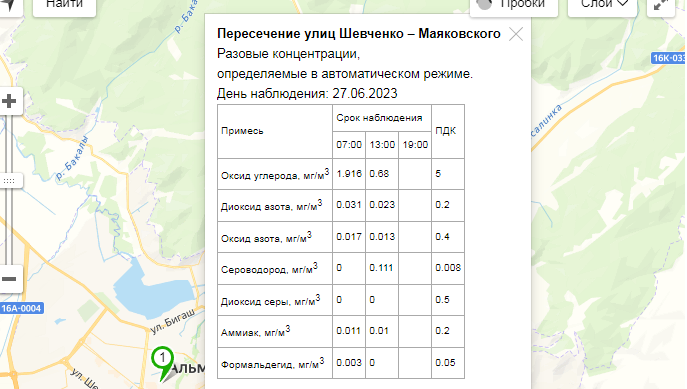Select the popup title Пересечение улиц Шевченко – Маяковского
The image size is (687, 389).
click(359, 34)
